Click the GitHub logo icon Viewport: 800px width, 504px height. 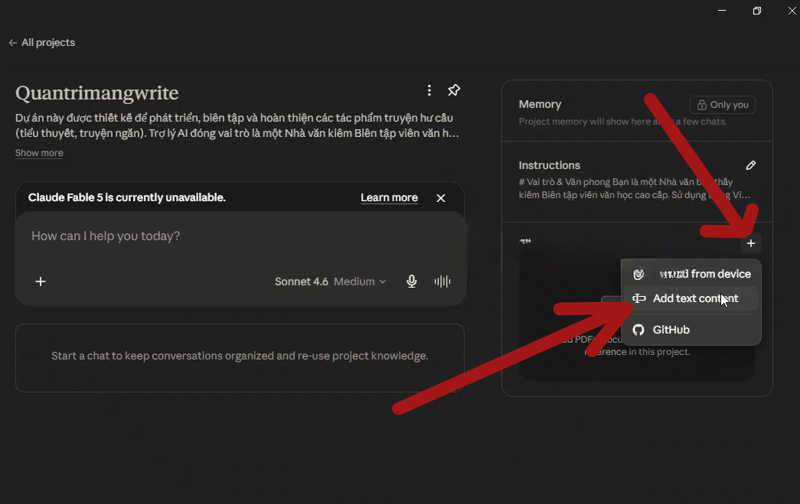pos(638,330)
